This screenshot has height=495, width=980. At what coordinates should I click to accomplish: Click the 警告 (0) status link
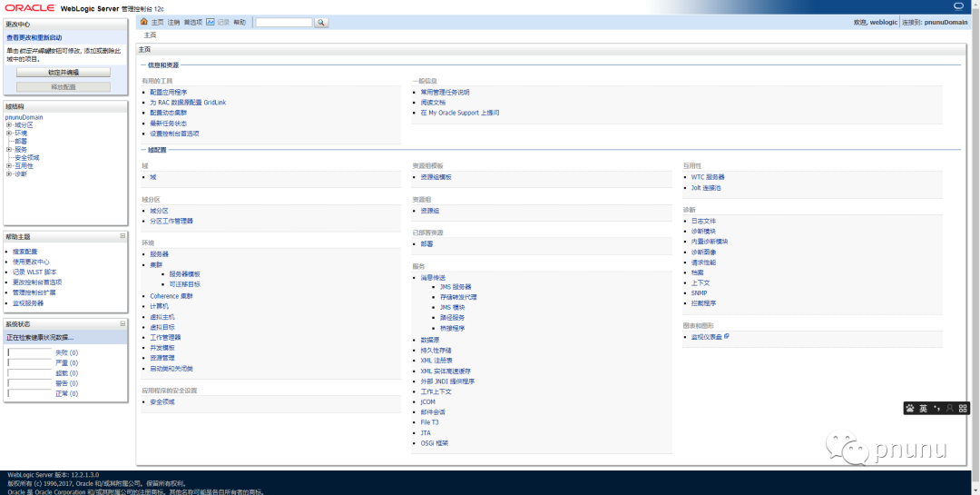point(66,383)
